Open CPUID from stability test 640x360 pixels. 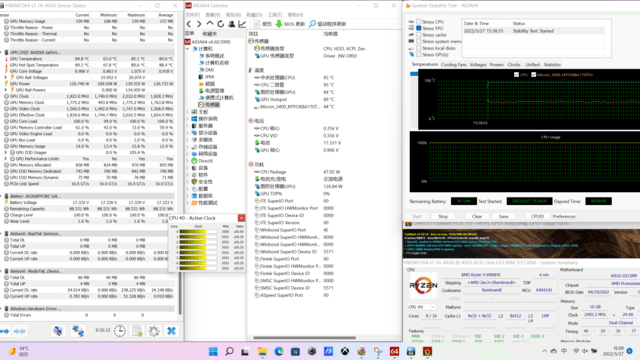(537, 216)
